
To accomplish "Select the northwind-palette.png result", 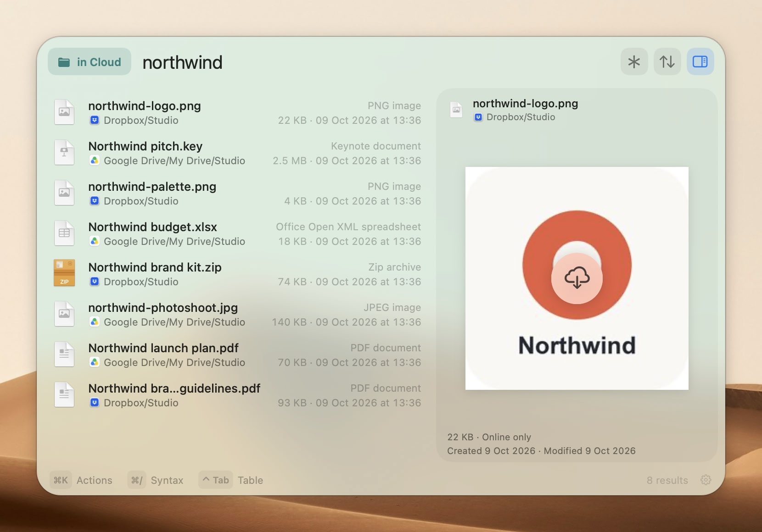I will click(237, 194).
